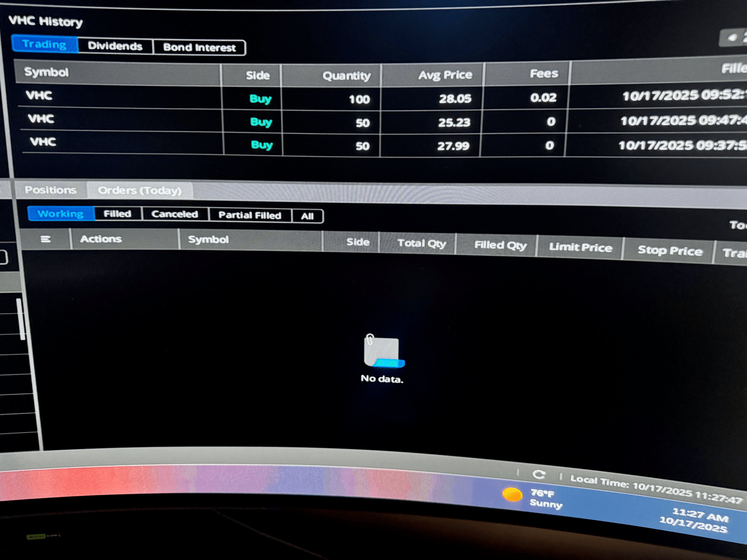This screenshot has height=560, width=747.
Task: Switch to the Bond Interest tab
Action: 199,48
